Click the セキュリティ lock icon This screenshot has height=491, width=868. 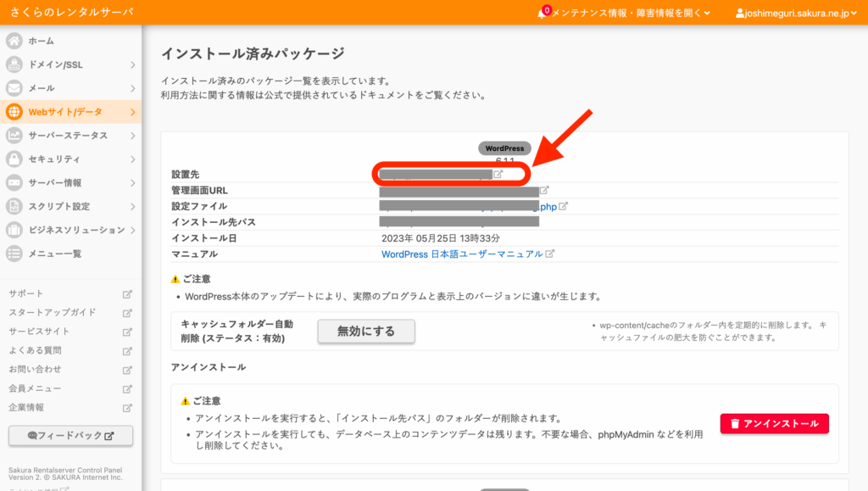(14, 159)
